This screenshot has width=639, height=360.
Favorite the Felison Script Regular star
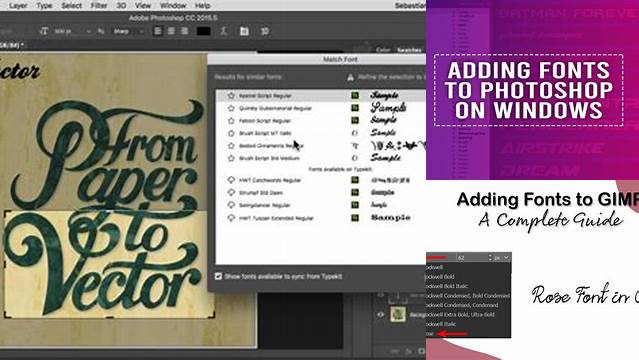click(231, 121)
